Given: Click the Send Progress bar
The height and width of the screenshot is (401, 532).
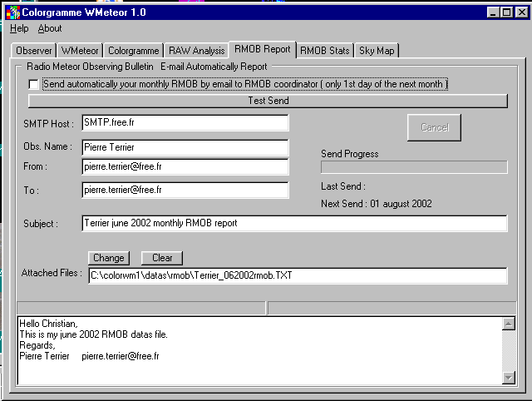Looking at the screenshot, I should [x=414, y=167].
